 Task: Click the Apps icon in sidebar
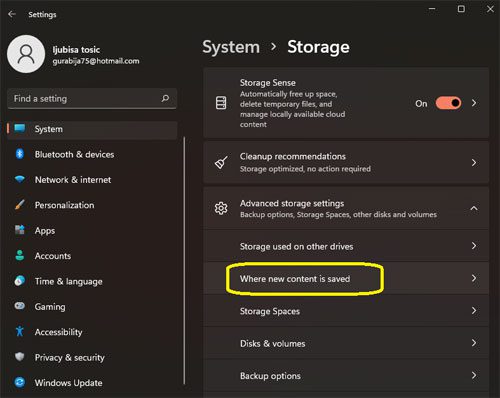[x=20, y=230]
